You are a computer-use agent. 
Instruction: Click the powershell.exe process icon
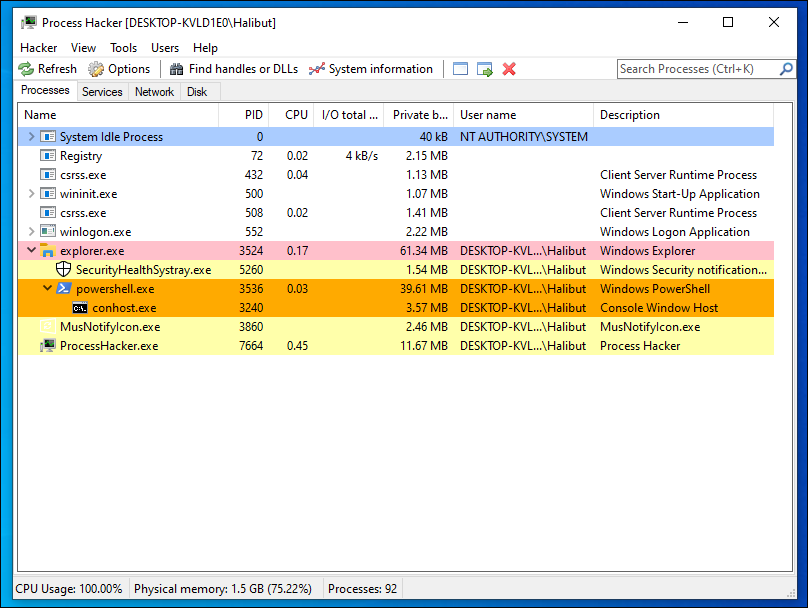coord(63,289)
